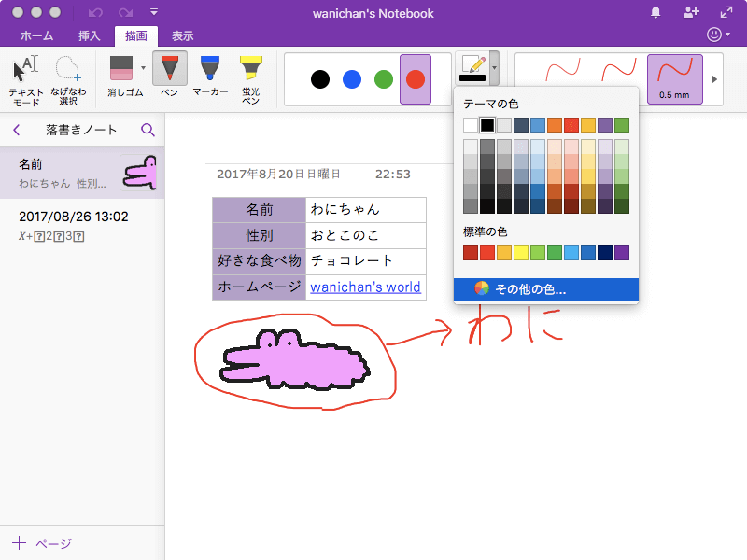
Task: Choose the なげなわ選択 lasso select tool
Action: point(68,80)
